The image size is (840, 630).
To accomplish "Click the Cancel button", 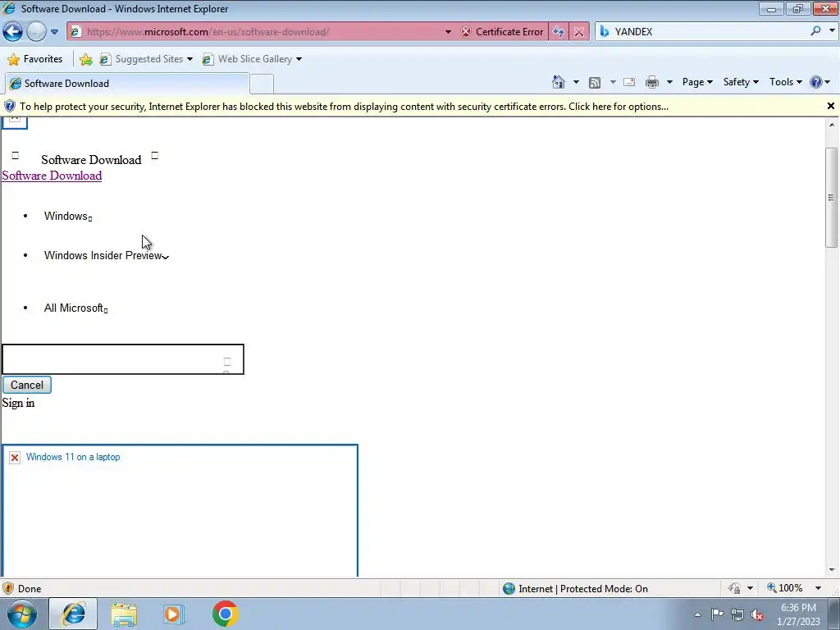I will (27, 386).
